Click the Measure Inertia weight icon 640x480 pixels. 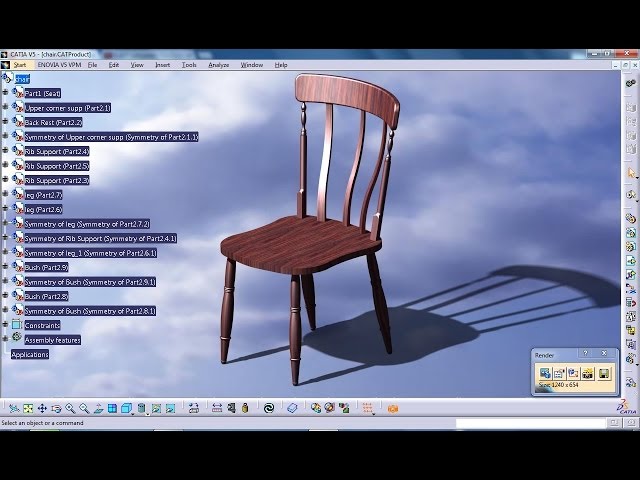[245, 408]
